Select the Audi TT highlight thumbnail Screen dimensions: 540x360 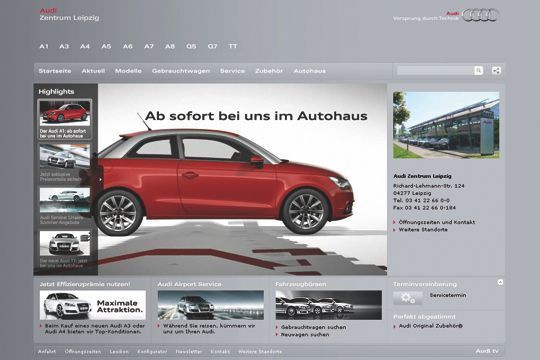(x=65, y=244)
